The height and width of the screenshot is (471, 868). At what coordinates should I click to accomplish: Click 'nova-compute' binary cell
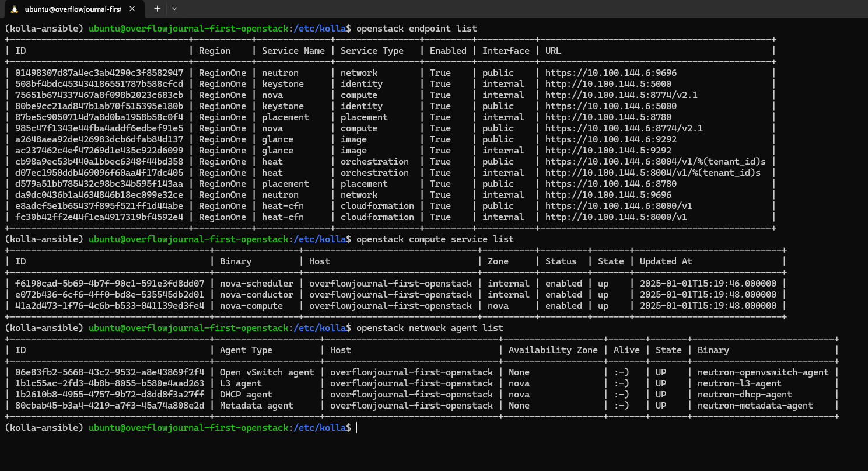pos(251,306)
